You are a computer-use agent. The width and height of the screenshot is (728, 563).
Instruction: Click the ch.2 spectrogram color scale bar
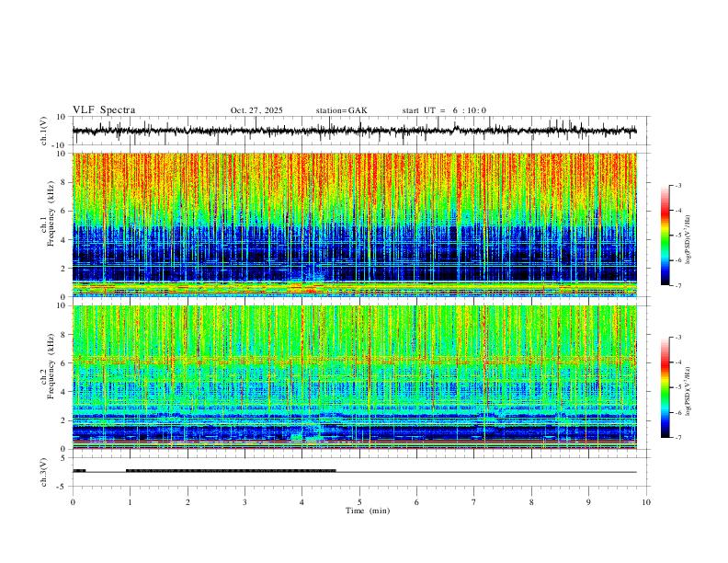coord(665,387)
